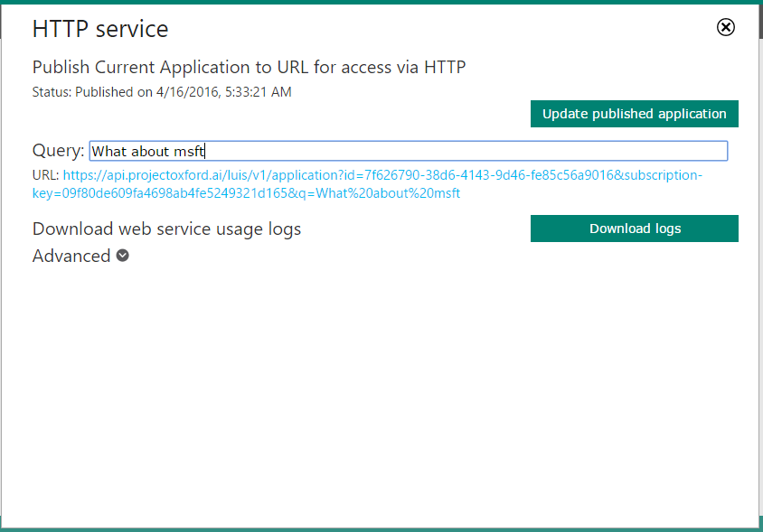
Task: Close the HTTP service dialog
Action: click(x=726, y=27)
